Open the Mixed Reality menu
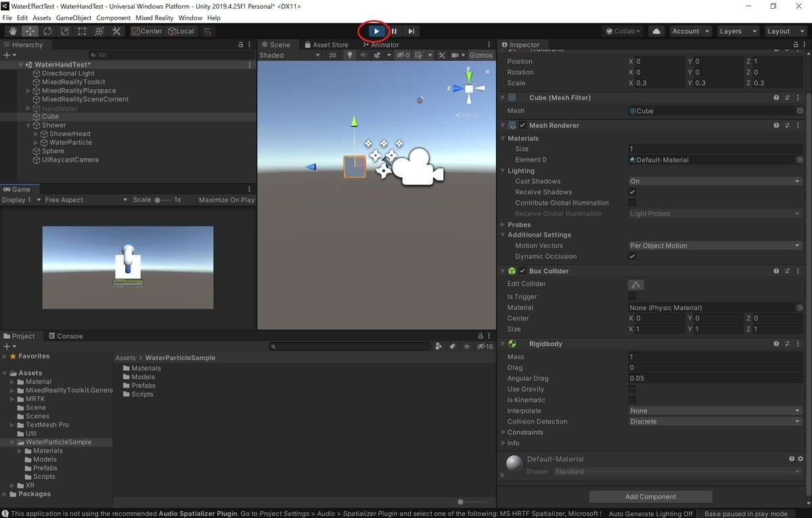Image resolution: width=812 pixels, height=518 pixels. click(x=154, y=18)
